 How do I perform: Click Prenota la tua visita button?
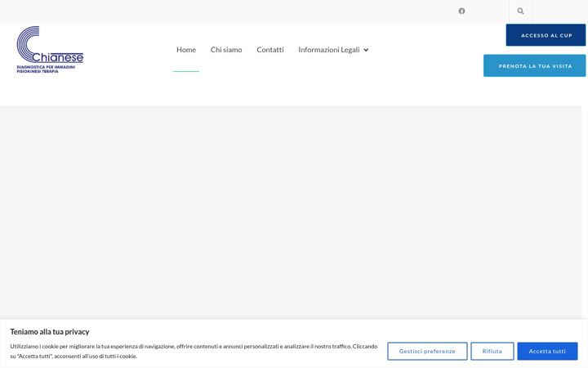click(534, 65)
